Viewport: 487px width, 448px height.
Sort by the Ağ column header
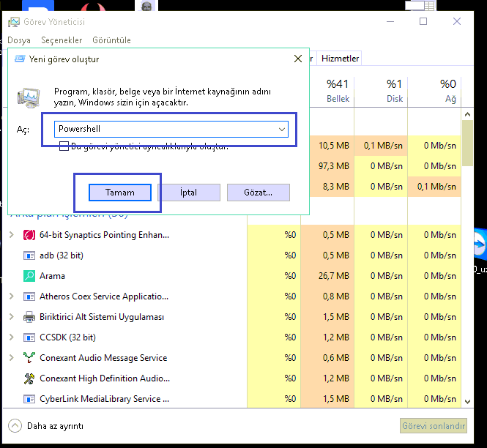click(434, 91)
